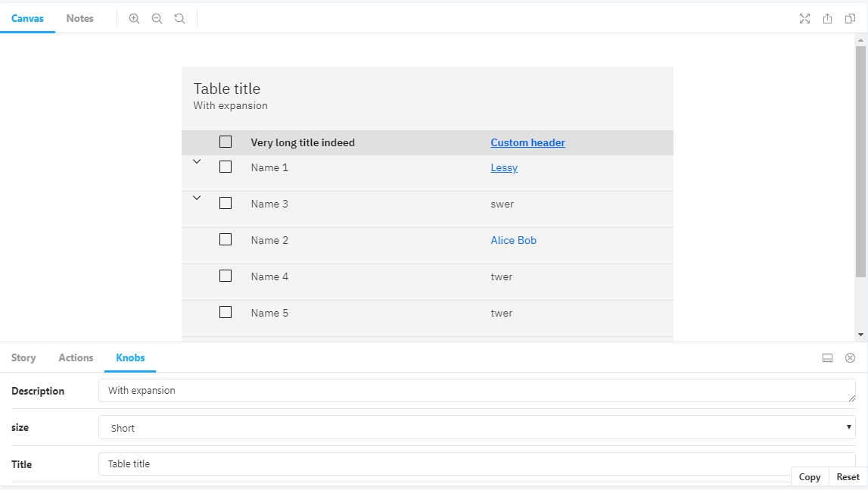Open canvas in a new tab

[850, 18]
